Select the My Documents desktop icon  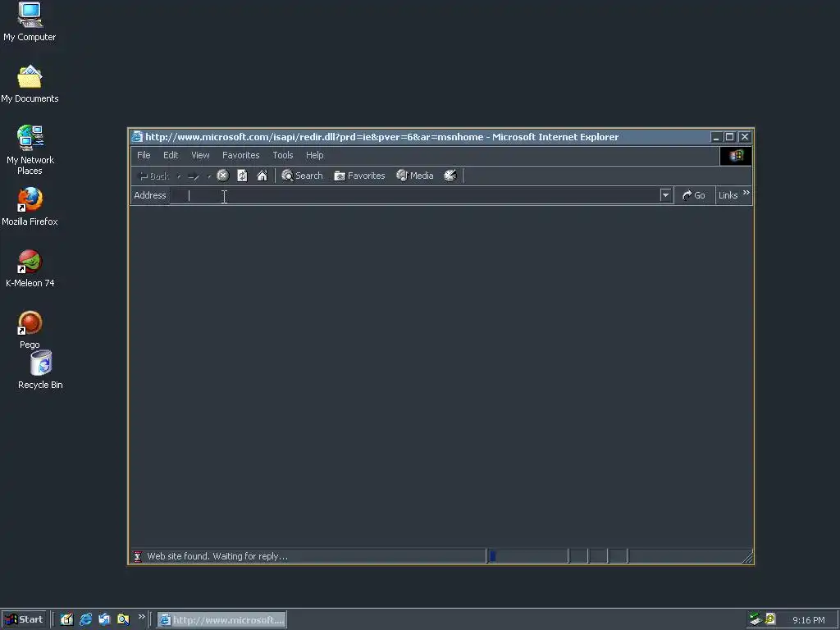30,84
